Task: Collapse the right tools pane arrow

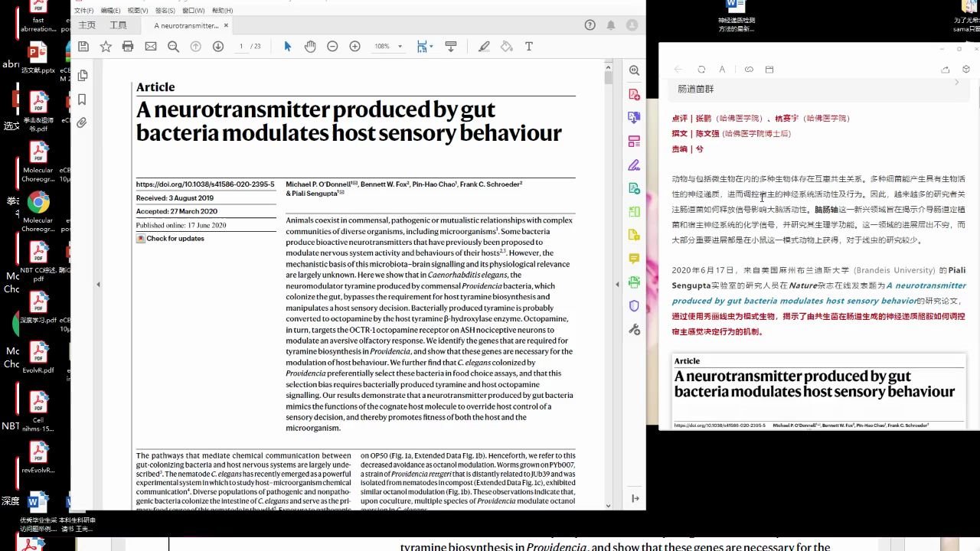Action: 618,285
